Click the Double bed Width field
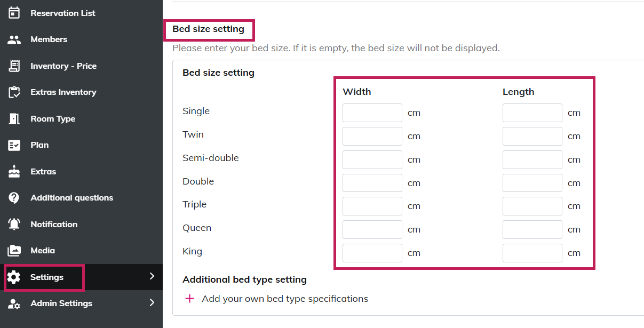Screen dimensions: 644x328 tap(372, 183)
